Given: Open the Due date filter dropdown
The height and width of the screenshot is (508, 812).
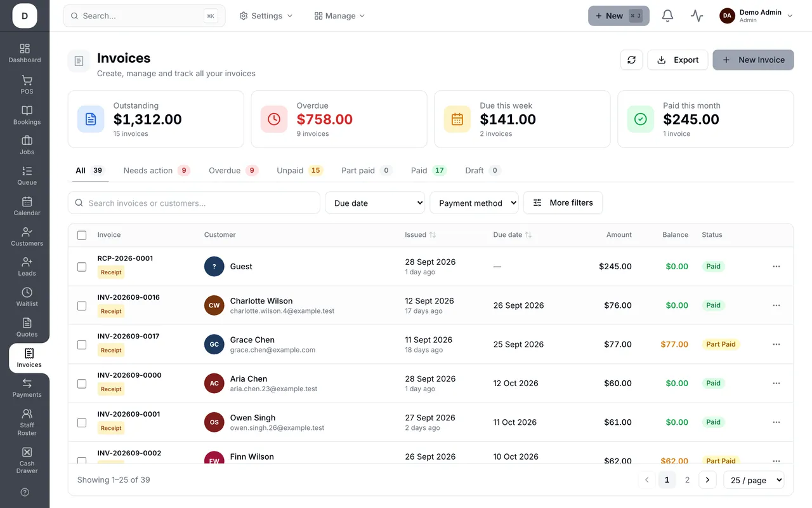Looking at the screenshot, I should 375,203.
